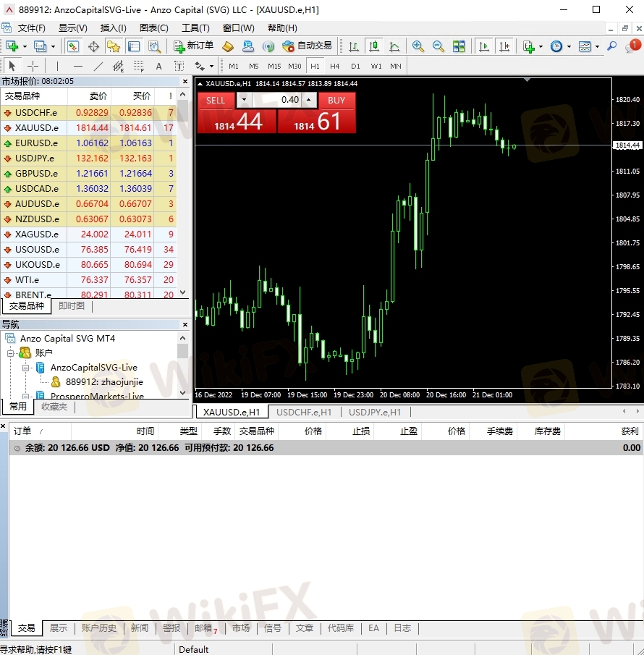Image resolution: width=644 pixels, height=655 pixels.
Task: Click the 新订单 new order button
Action: [x=193, y=46]
